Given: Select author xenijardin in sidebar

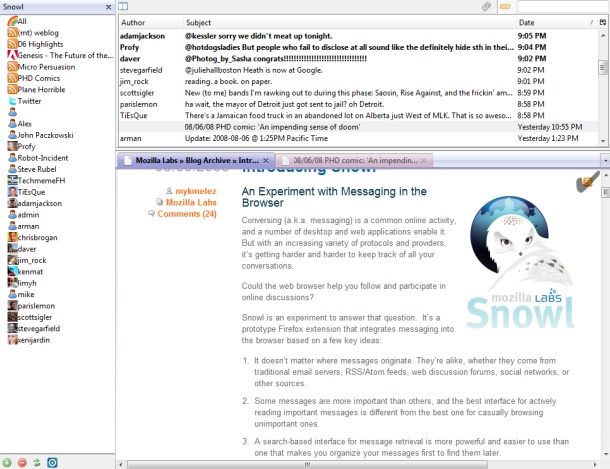Looking at the screenshot, I should click(x=29, y=340).
